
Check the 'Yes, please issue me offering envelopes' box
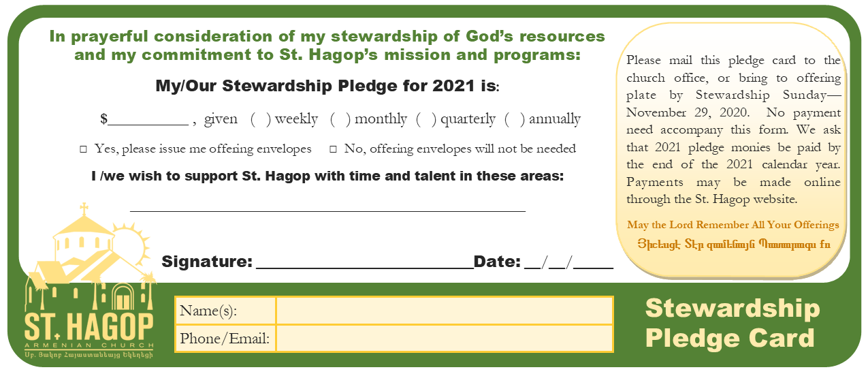(84, 149)
